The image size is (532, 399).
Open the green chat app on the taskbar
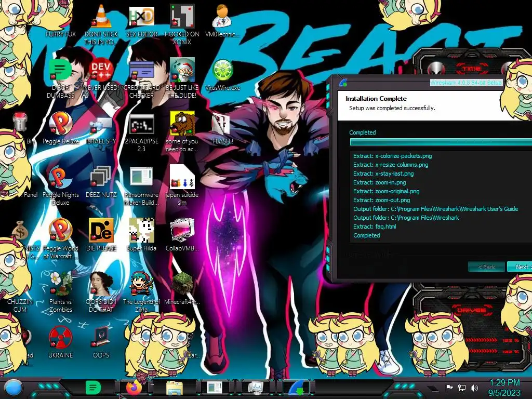[x=93, y=388]
